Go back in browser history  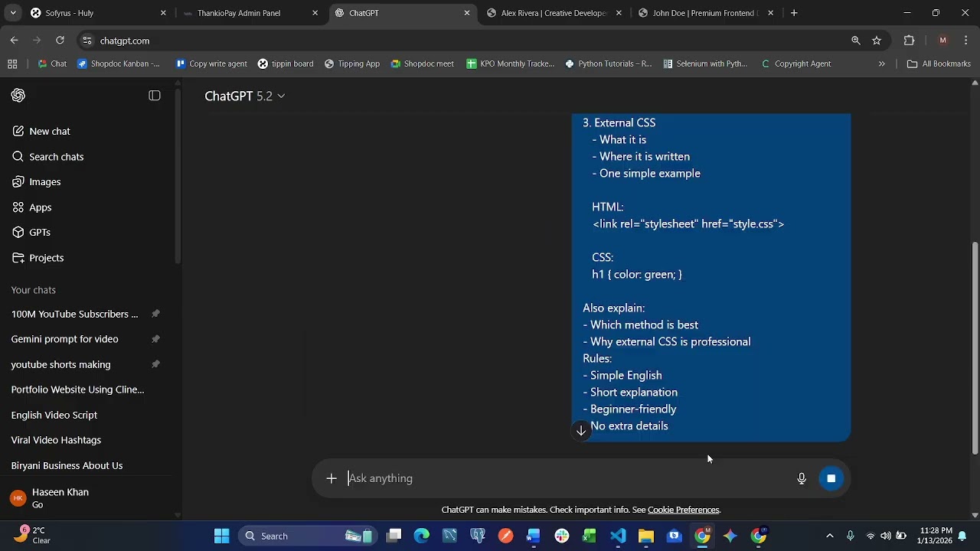(x=15, y=41)
